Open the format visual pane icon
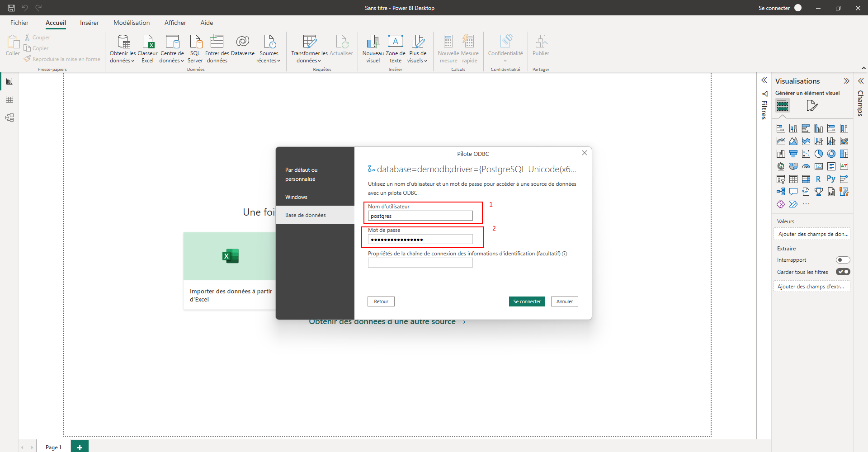The width and height of the screenshot is (868, 452). click(812, 106)
